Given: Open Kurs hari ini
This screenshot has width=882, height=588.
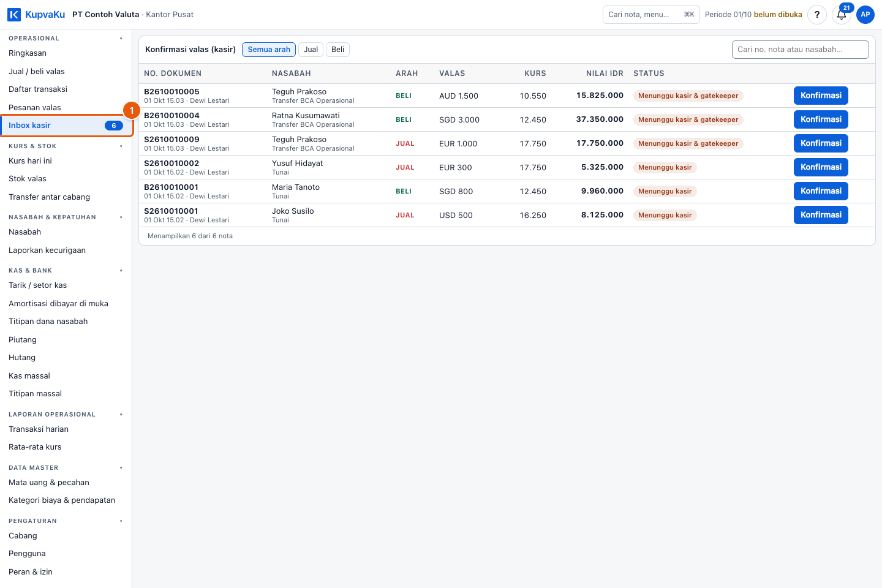Looking at the screenshot, I should (66, 161).
